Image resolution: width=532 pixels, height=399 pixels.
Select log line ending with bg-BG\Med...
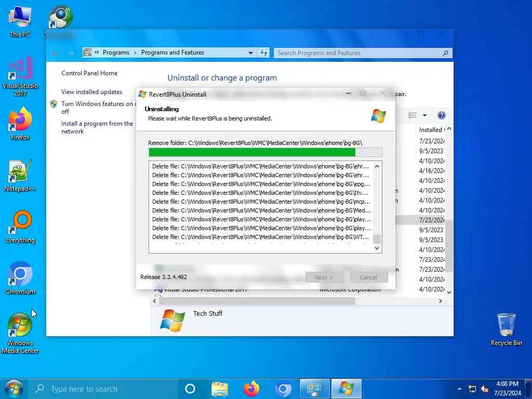click(261, 210)
